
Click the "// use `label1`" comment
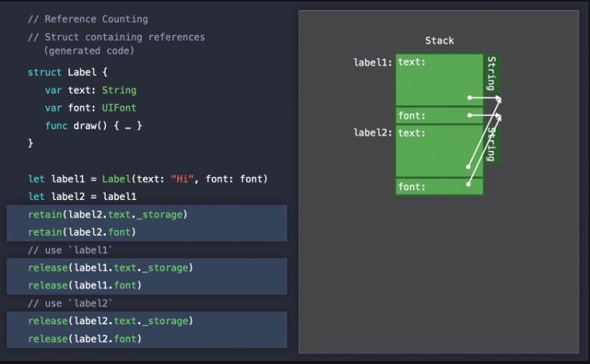click(70, 250)
